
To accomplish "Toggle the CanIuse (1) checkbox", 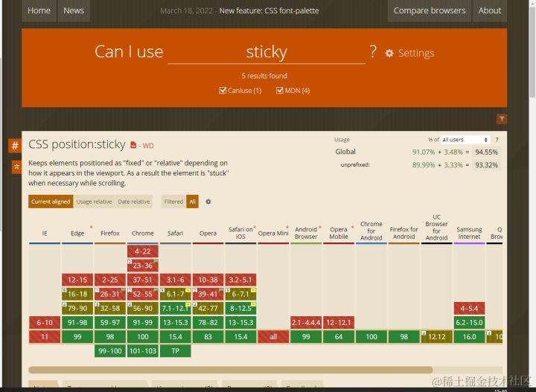I will click(223, 91).
